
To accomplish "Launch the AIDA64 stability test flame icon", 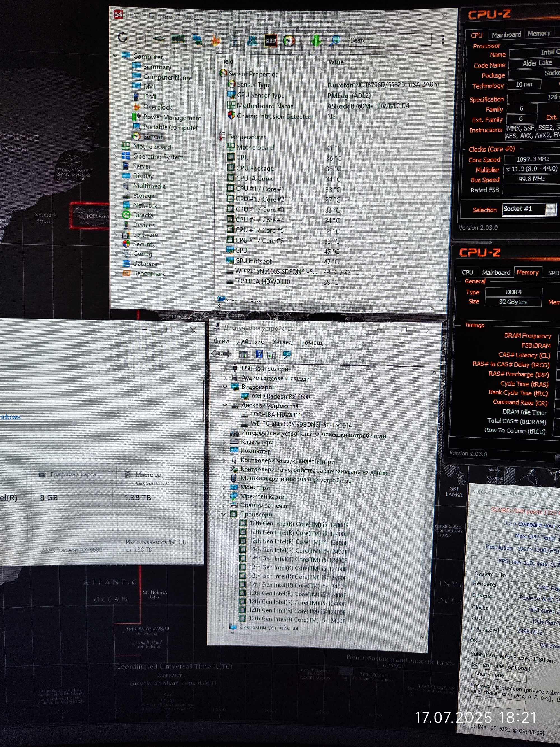I will [x=215, y=40].
